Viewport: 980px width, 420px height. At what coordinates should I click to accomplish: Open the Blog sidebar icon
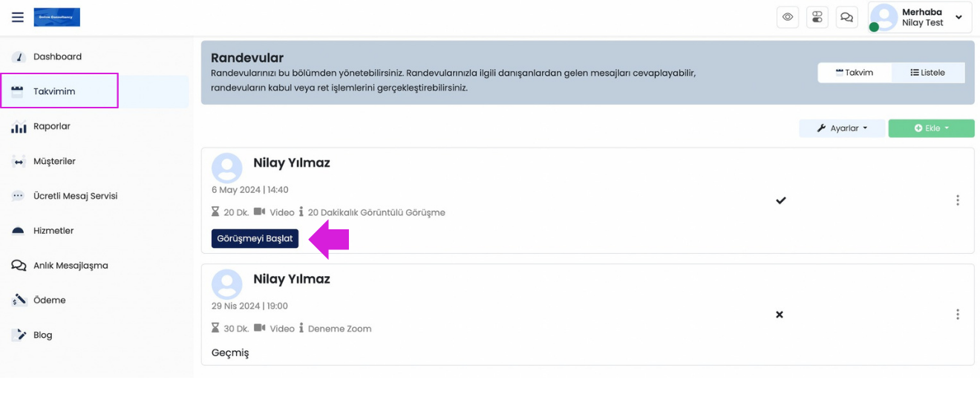(x=19, y=335)
